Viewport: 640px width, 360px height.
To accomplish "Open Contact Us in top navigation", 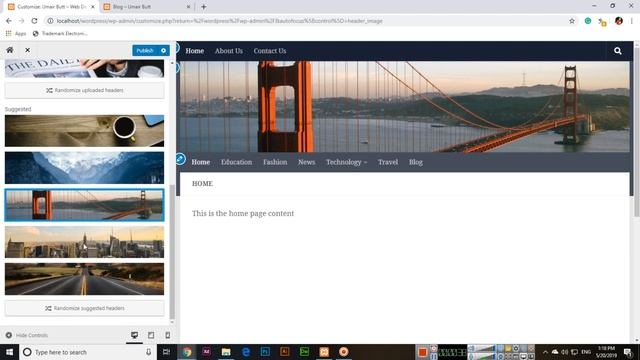I will pos(270,51).
